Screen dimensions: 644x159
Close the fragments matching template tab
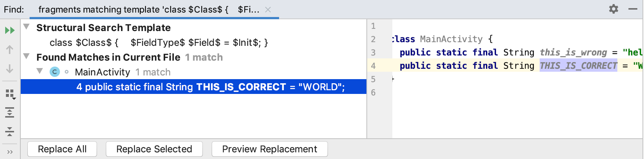coord(268,10)
